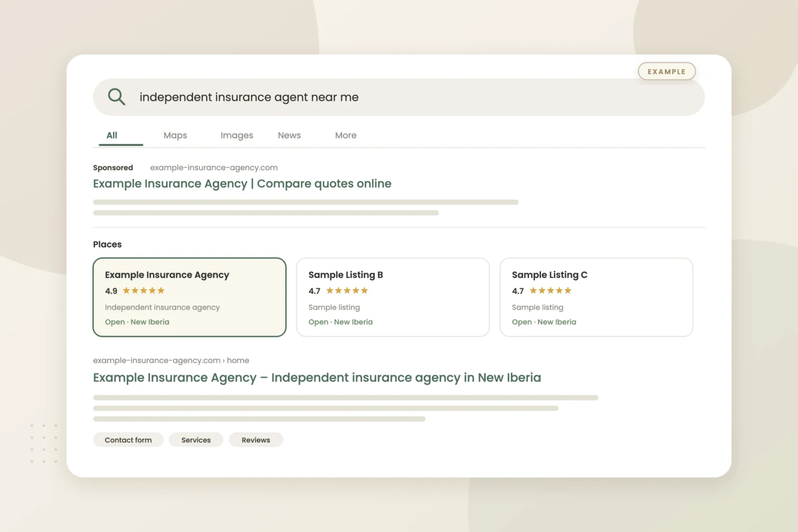Click the magnifying glass search icon
The width and height of the screenshot is (798, 532).
pyautogui.click(x=116, y=97)
